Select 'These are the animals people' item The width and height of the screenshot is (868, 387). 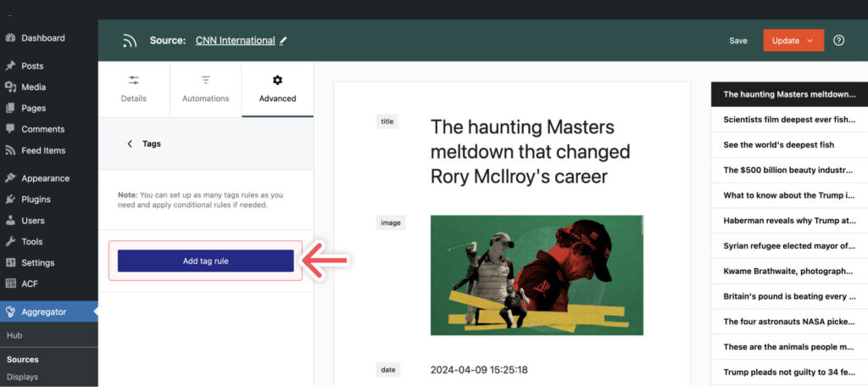tap(789, 347)
